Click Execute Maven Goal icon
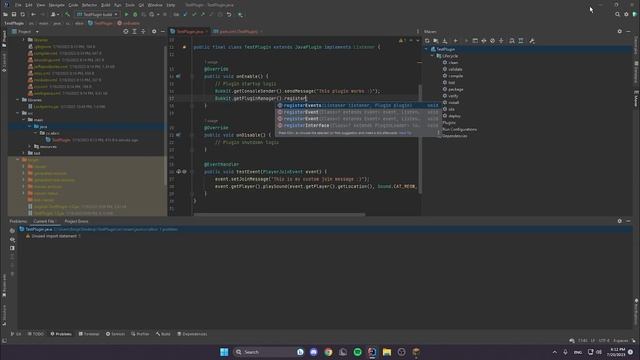 click(x=475, y=41)
